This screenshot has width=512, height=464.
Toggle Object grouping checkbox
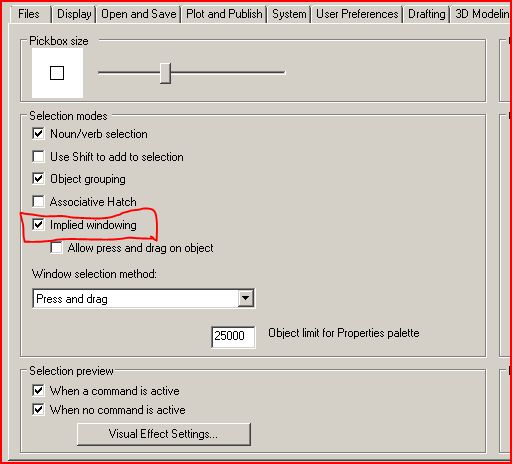[38, 179]
